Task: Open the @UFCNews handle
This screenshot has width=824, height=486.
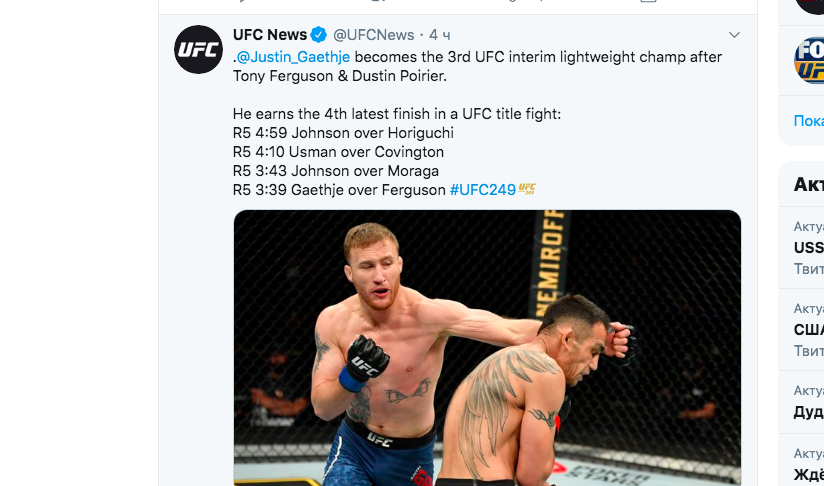Action: click(x=374, y=35)
